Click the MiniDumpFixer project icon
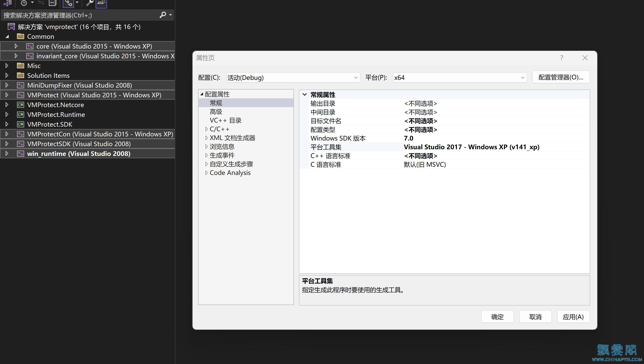The image size is (644, 364). click(21, 85)
